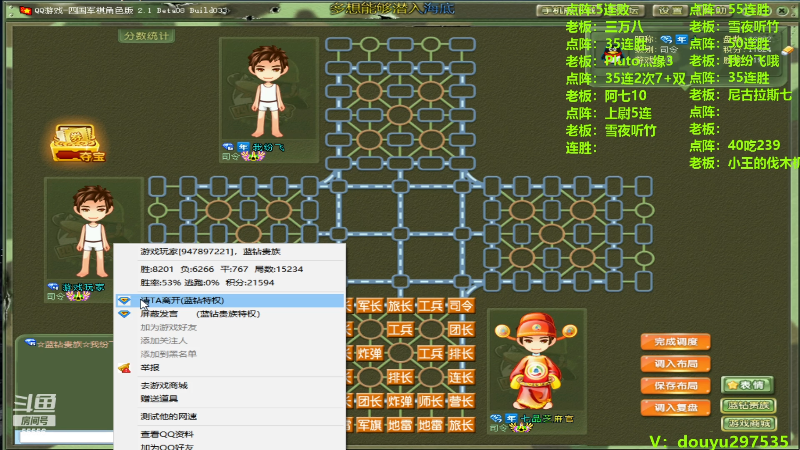Click the 游戏商城 button
800x450 pixels.
748,423
